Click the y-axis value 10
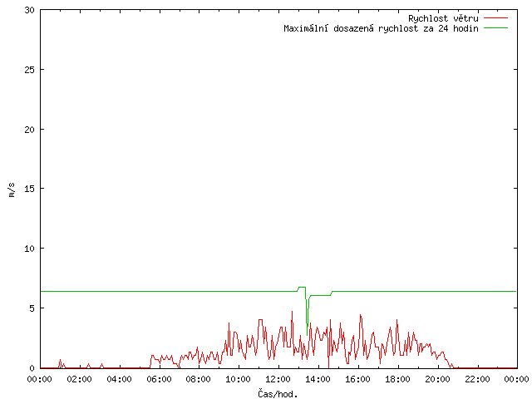The height and width of the screenshot is (399, 532). pyautogui.click(x=30, y=249)
